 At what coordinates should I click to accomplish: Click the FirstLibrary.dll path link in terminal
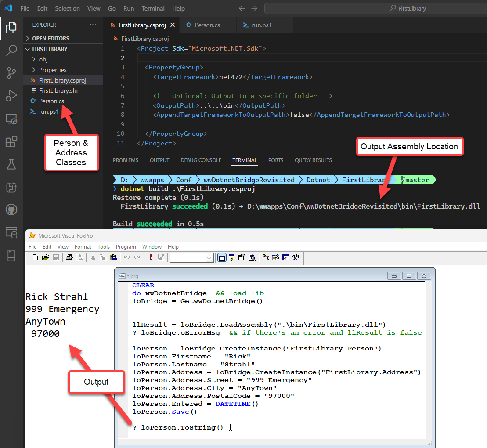pyautogui.click(x=364, y=206)
